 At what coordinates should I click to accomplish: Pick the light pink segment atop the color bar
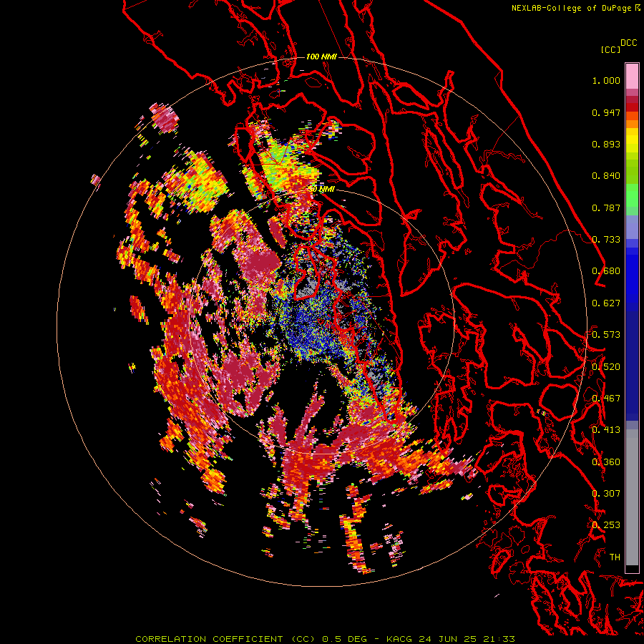(x=632, y=76)
